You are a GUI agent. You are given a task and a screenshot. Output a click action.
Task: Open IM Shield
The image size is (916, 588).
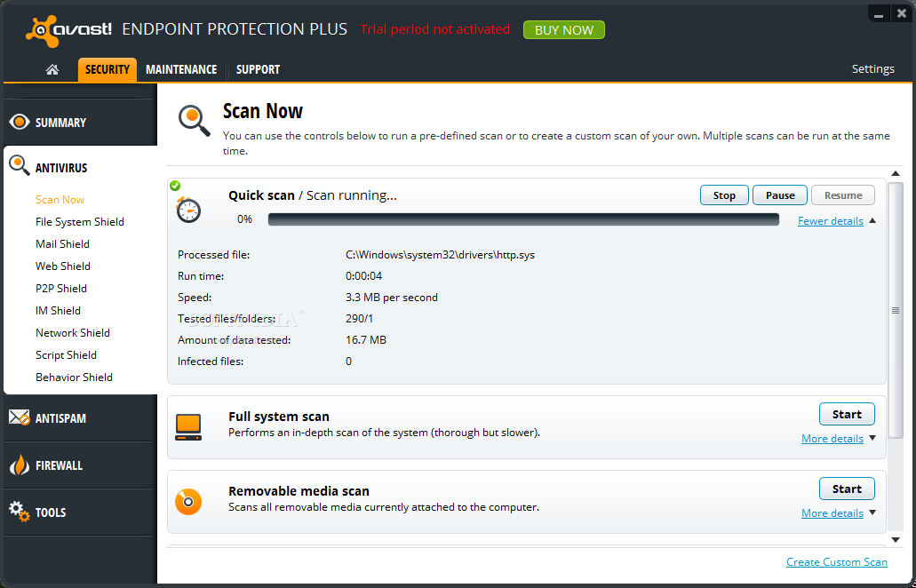click(58, 311)
